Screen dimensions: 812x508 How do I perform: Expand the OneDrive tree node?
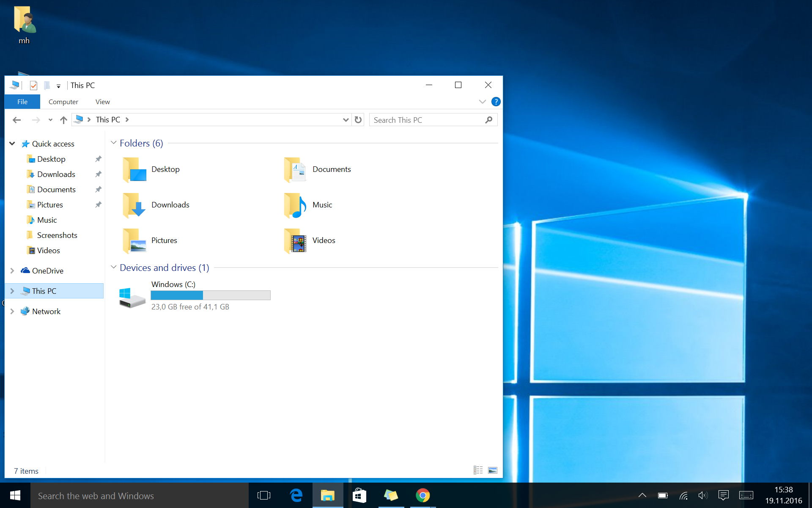coord(12,271)
